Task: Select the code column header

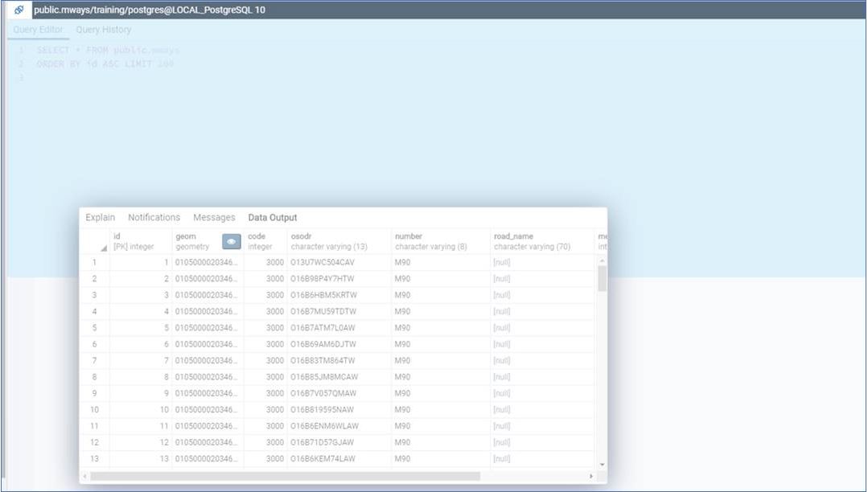Action: (265, 241)
